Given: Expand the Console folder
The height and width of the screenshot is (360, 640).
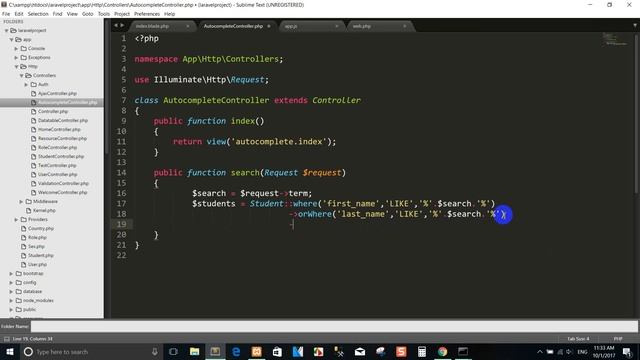Looking at the screenshot, I should [16, 49].
